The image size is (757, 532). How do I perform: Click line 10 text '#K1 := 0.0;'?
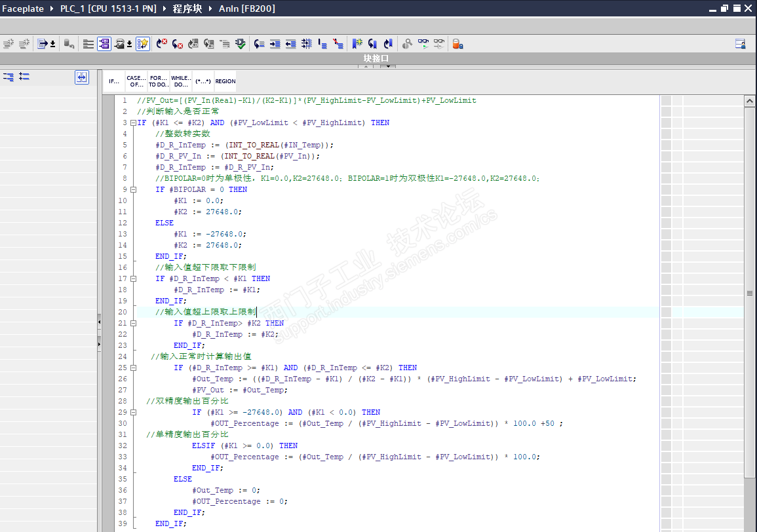point(199,201)
